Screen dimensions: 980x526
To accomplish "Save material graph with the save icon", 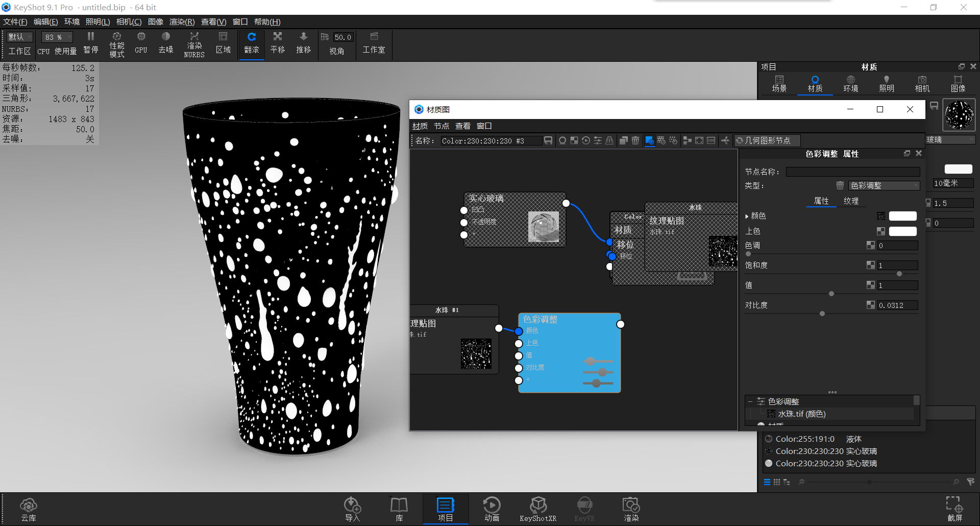I will tap(548, 140).
